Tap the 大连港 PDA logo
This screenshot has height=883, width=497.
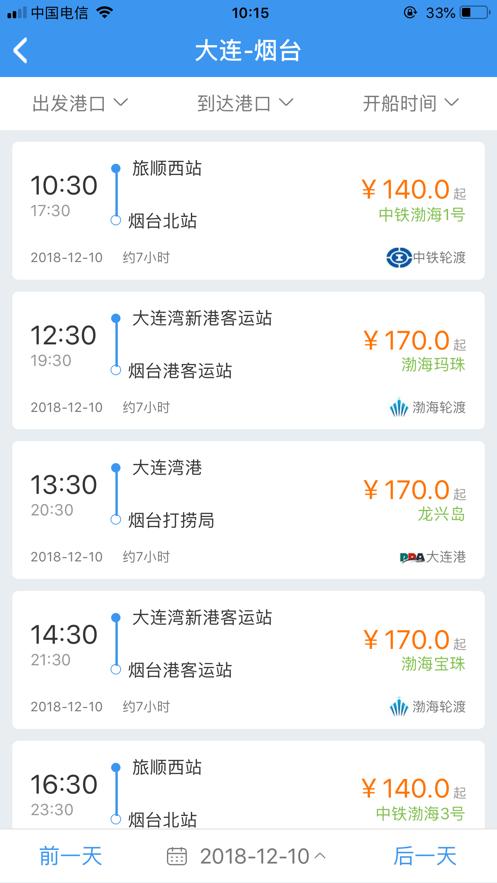point(412,557)
